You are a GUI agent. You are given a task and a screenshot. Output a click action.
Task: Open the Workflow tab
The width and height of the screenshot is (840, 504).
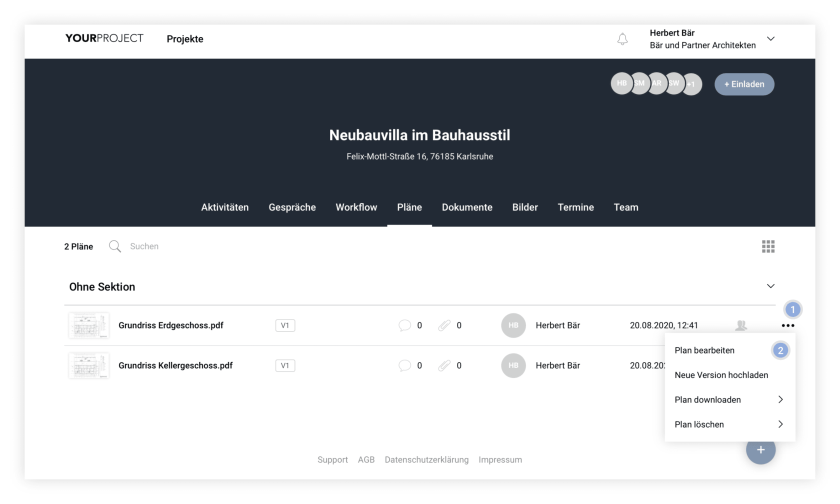click(356, 207)
